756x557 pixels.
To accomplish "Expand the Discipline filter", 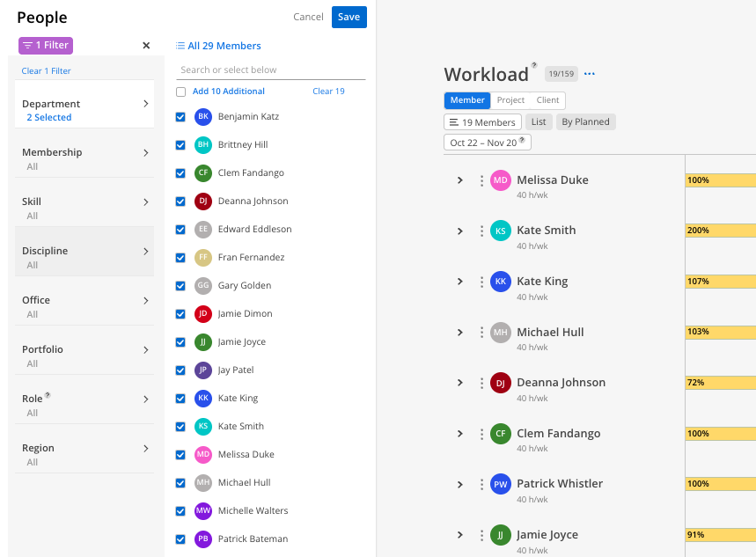I will [84, 252].
